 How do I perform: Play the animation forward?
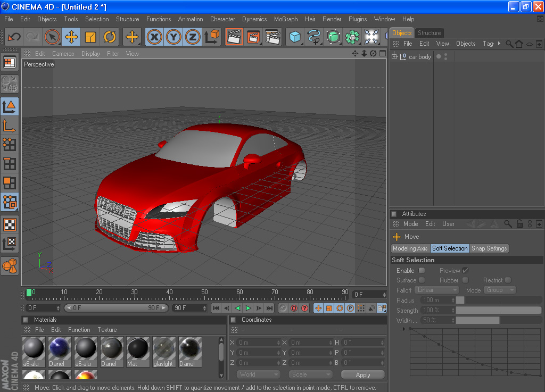pyautogui.click(x=248, y=308)
